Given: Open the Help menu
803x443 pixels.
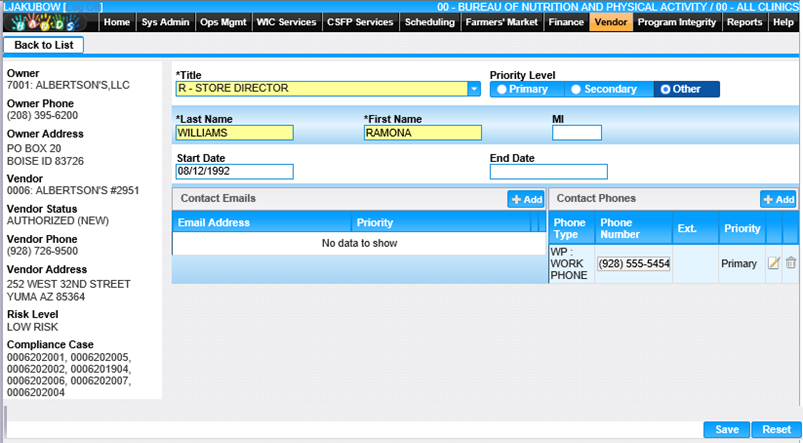Looking at the screenshot, I should click(783, 22).
